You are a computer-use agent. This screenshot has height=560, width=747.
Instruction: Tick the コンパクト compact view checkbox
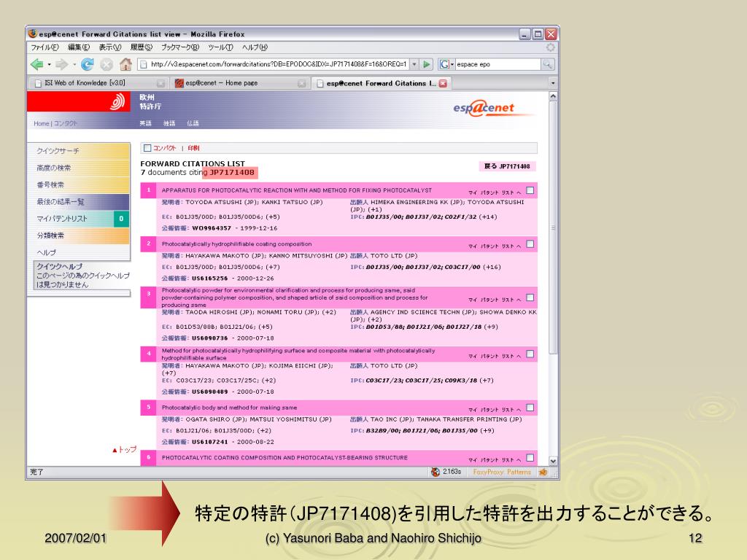coord(147,148)
